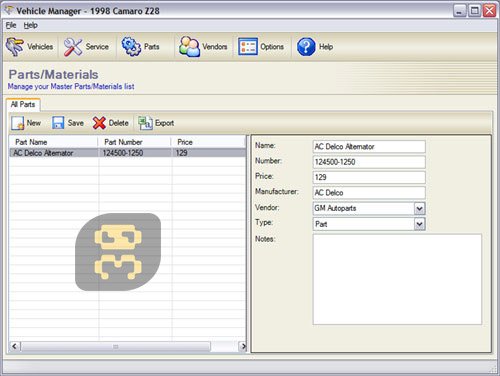The height and width of the screenshot is (376, 500).
Task: Open the Vehicles section keys icon
Action: (15, 47)
